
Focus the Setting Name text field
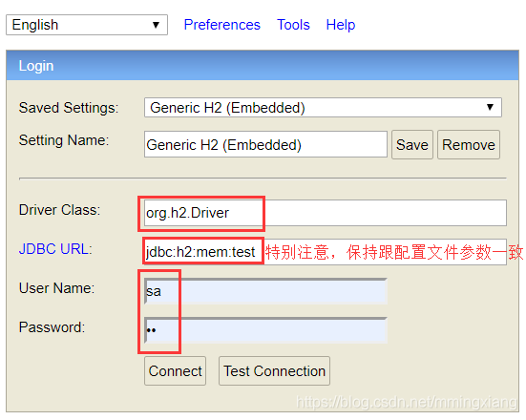coord(265,144)
